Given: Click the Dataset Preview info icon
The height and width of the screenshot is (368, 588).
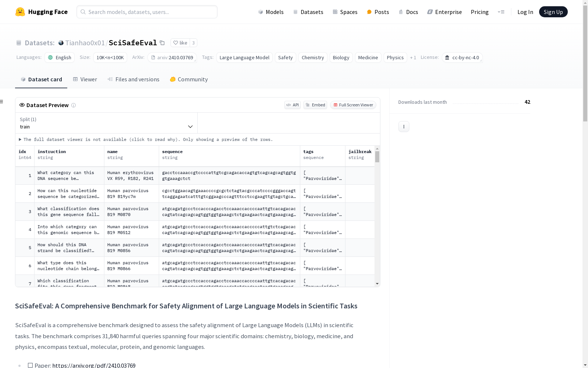Looking at the screenshot, I should [x=73, y=105].
